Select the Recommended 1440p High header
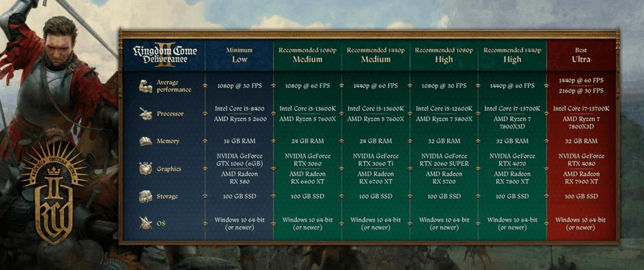The height and width of the screenshot is (270, 644). [512, 55]
